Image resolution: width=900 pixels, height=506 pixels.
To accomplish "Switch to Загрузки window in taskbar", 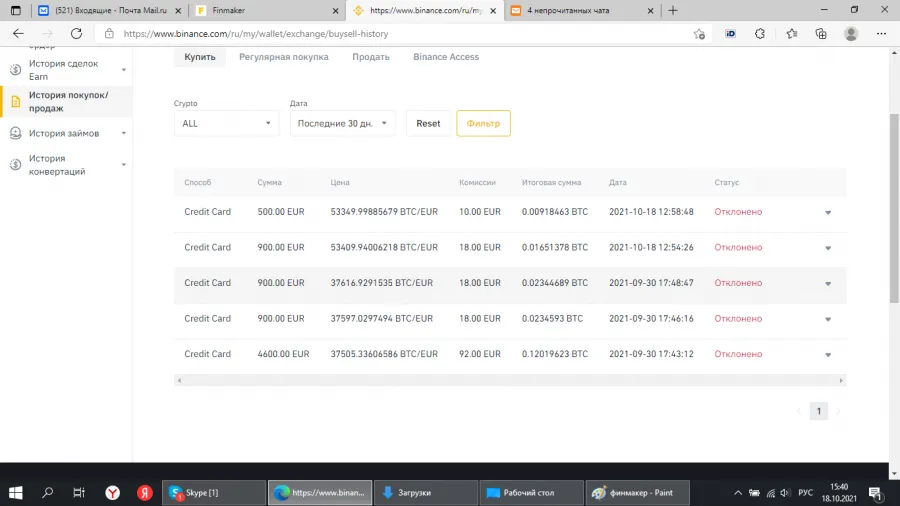I will pyautogui.click(x=425, y=492).
